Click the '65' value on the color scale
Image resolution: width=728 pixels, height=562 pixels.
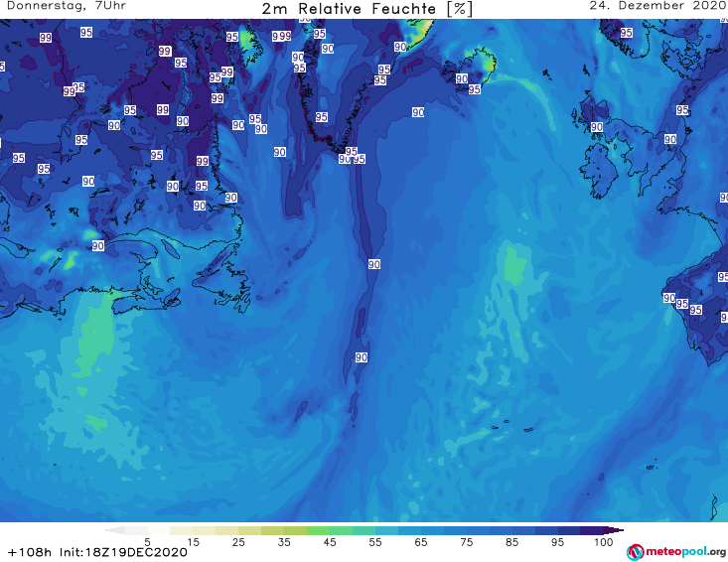(421, 542)
